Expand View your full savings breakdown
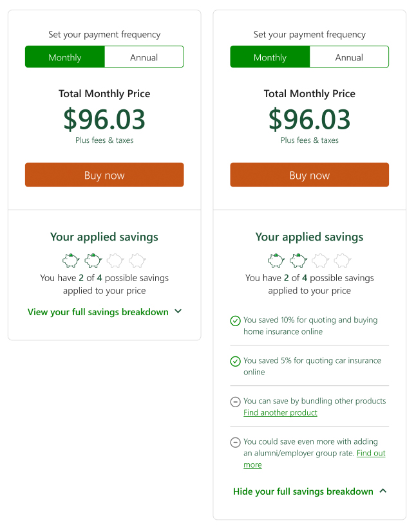The image size is (416, 532). 104,312
